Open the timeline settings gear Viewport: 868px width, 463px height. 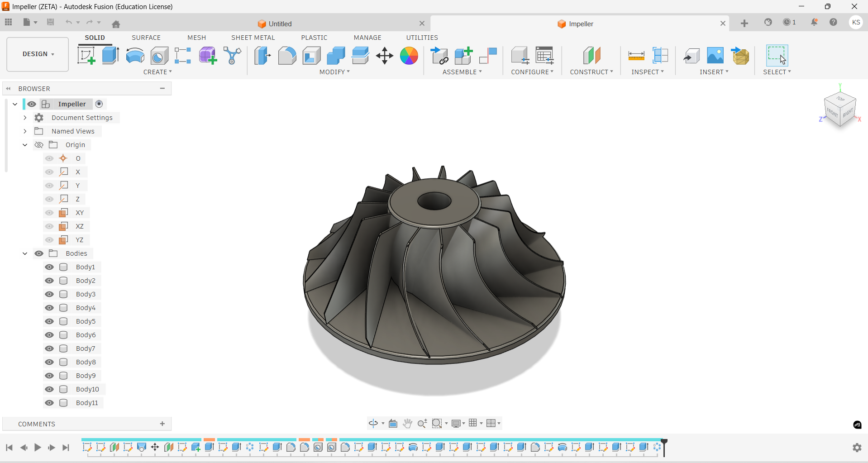coord(857,448)
